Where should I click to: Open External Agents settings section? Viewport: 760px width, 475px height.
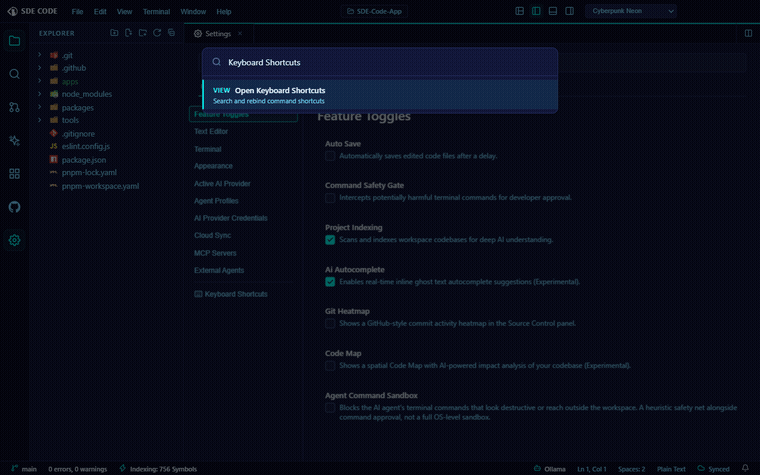click(x=219, y=270)
